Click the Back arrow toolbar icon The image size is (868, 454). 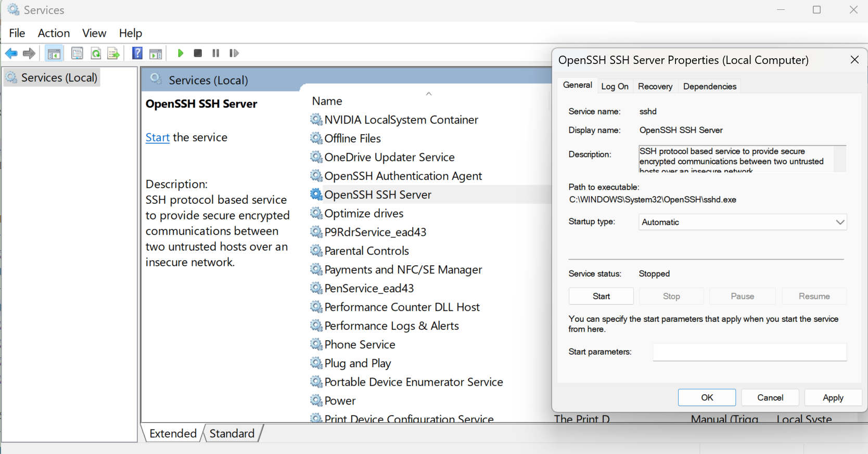point(11,53)
